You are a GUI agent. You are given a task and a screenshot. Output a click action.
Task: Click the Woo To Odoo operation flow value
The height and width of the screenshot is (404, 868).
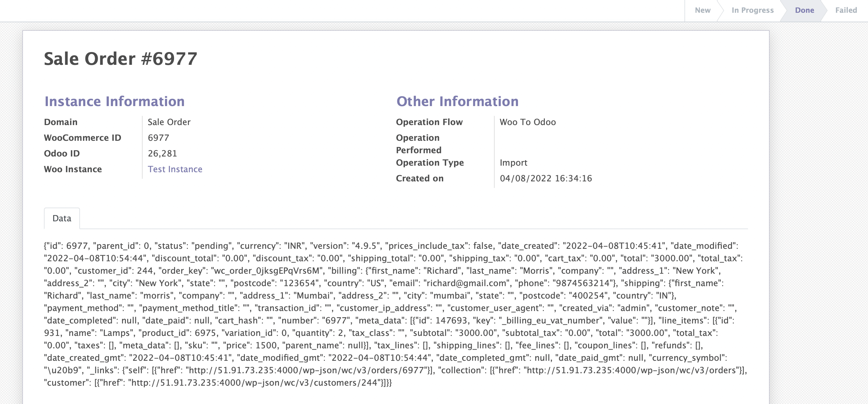(x=528, y=122)
